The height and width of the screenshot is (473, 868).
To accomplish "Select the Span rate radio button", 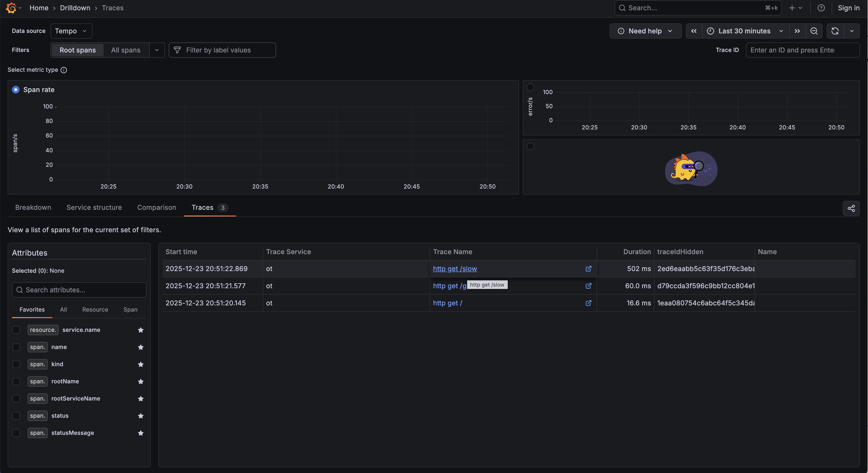I will coord(16,90).
